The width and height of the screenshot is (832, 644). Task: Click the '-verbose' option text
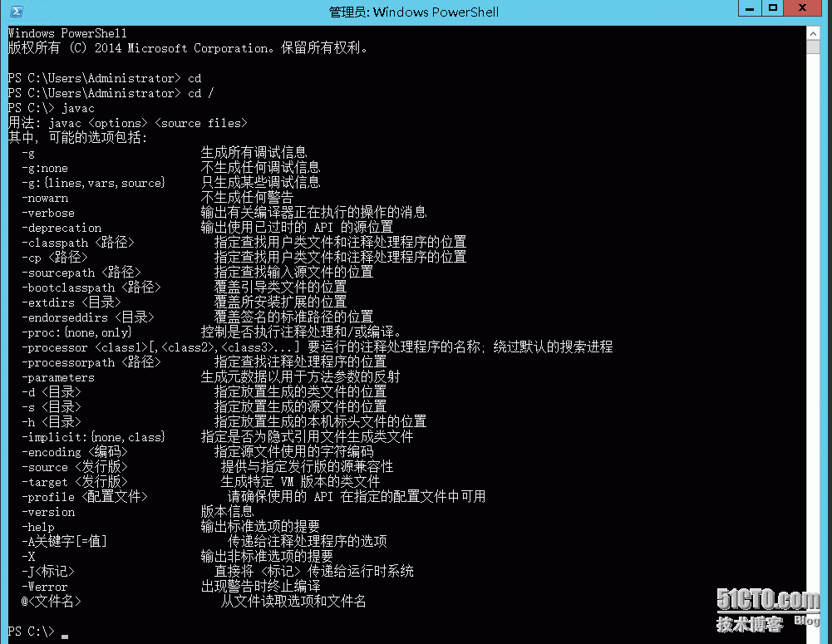(x=47, y=214)
